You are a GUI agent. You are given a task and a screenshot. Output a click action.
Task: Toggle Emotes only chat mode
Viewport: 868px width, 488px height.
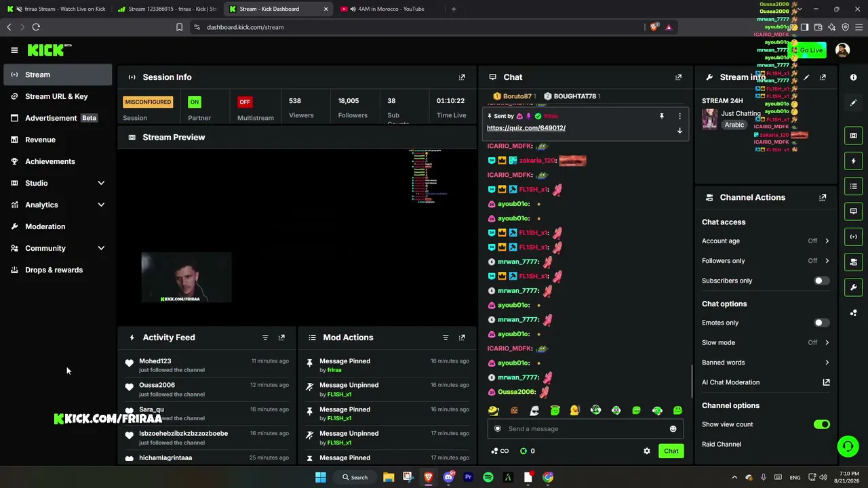(821, 323)
